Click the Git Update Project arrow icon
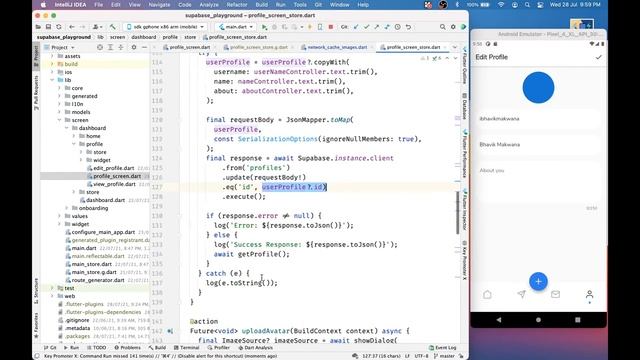This screenshot has height=360, width=640. [356, 27]
